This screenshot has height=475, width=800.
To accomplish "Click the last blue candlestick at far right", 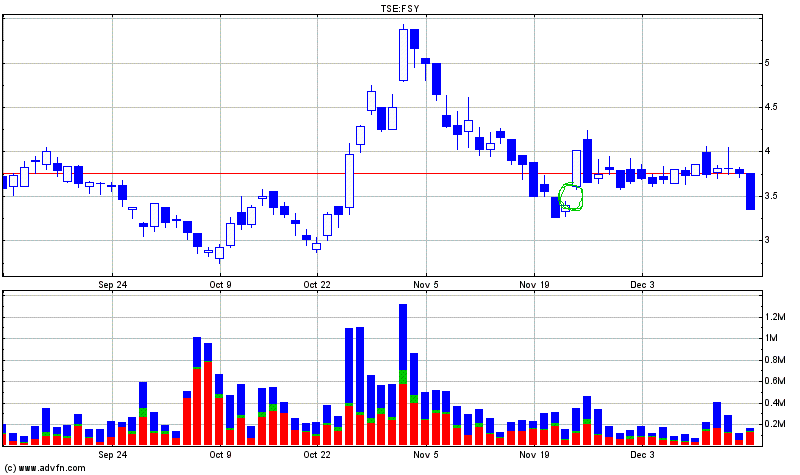I will click(750, 191).
